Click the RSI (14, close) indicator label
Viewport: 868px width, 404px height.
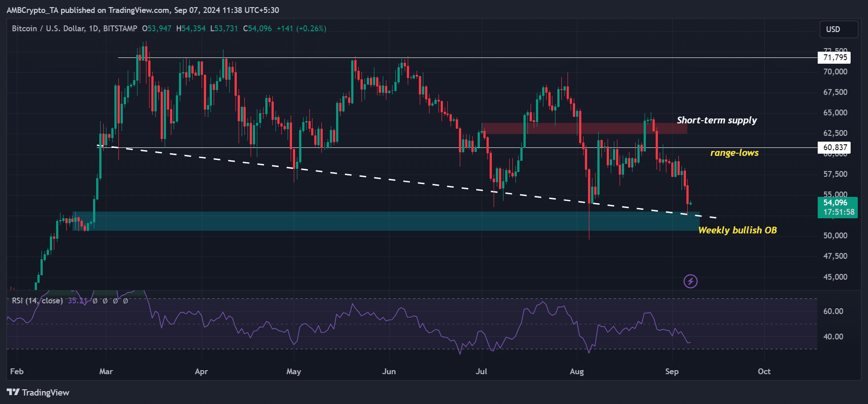(37, 301)
